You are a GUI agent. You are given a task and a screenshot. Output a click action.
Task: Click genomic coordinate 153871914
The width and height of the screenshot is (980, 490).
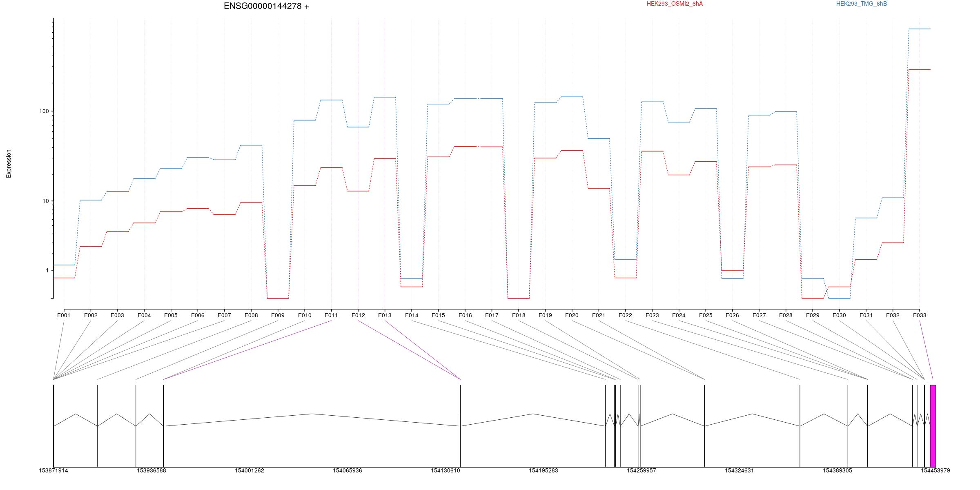pos(53,470)
